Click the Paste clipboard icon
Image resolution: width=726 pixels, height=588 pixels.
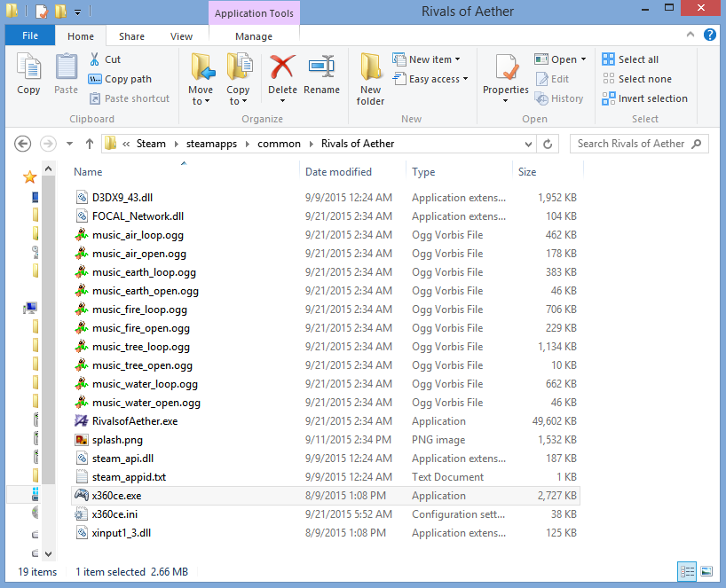point(67,67)
